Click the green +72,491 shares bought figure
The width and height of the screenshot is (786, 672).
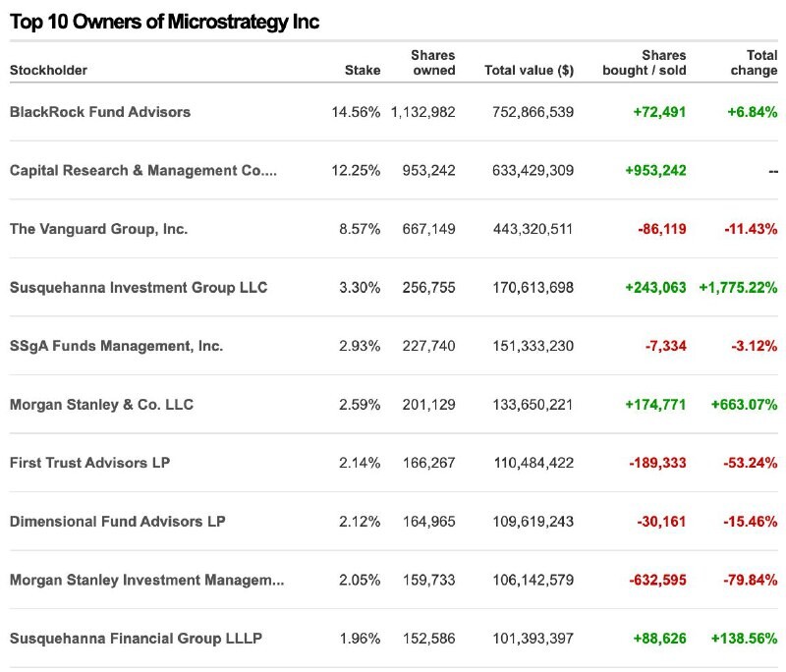(x=659, y=112)
